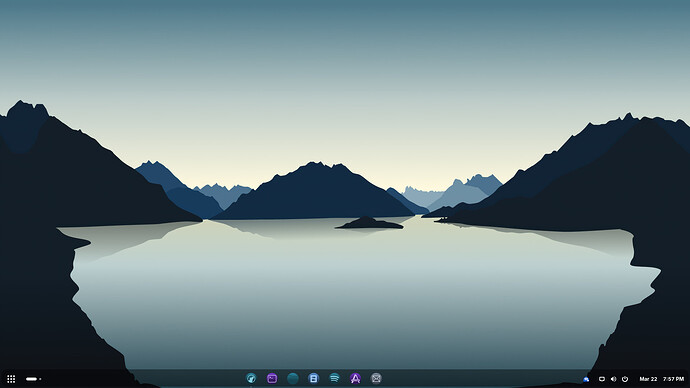Open the purple App Center dock icon
Image resolution: width=690 pixels, height=388 pixels.
tap(355, 378)
